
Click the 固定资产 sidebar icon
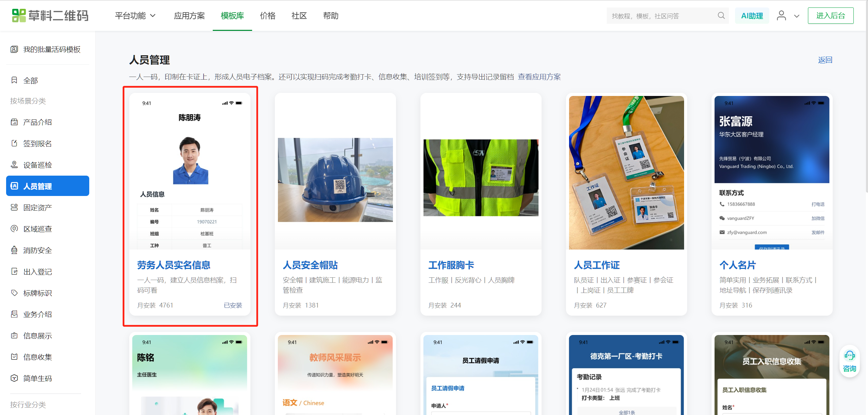(14, 207)
